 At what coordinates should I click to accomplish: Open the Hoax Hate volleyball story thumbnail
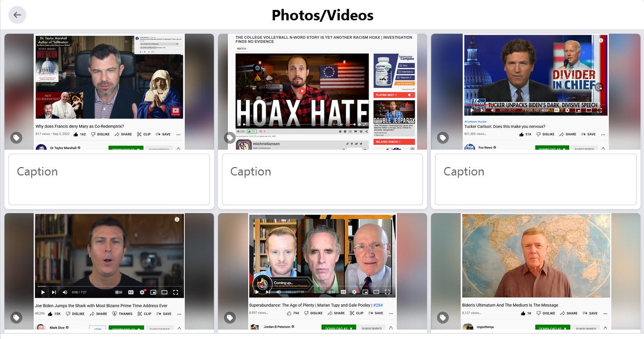pyautogui.click(x=322, y=92)
